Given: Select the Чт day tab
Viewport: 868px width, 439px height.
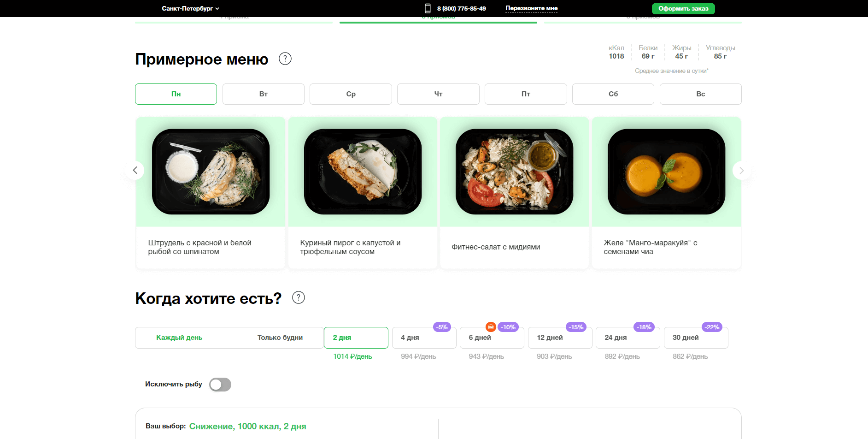Looking at the screenshot, I should (438, 94).
